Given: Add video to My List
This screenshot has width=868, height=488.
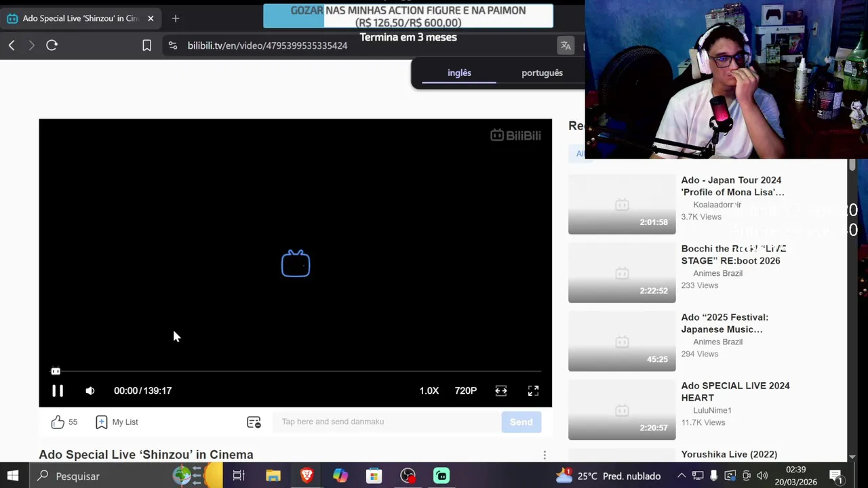Looking at the screenshot, I should pos(117,422).
